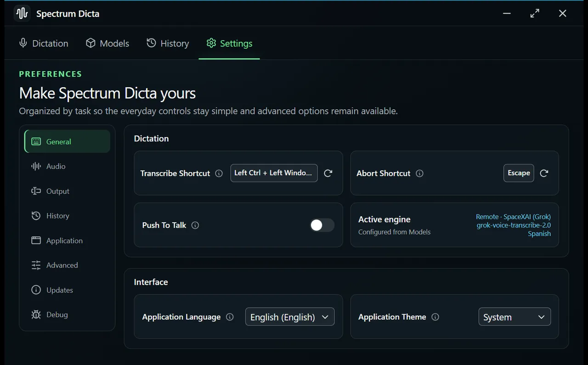
Task: Reset the Transcribe Shortcut with its refresh icon
Action: pos(328,173)
